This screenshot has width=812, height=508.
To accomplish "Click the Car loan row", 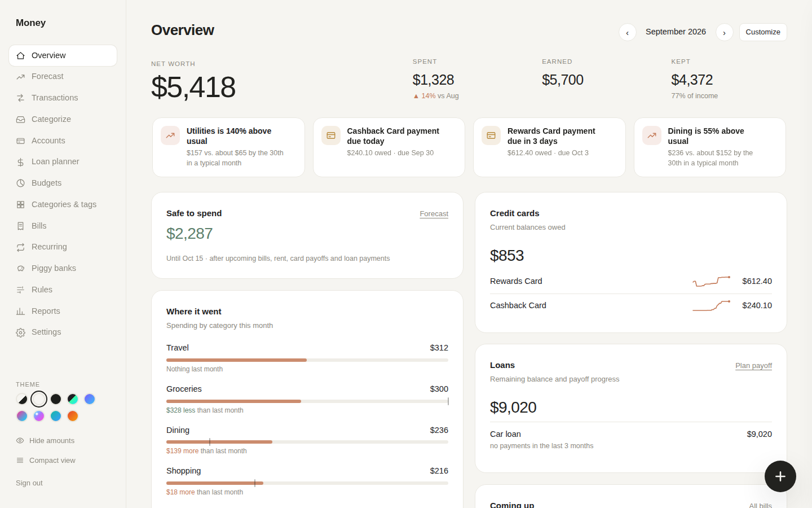I will point(631,439).
